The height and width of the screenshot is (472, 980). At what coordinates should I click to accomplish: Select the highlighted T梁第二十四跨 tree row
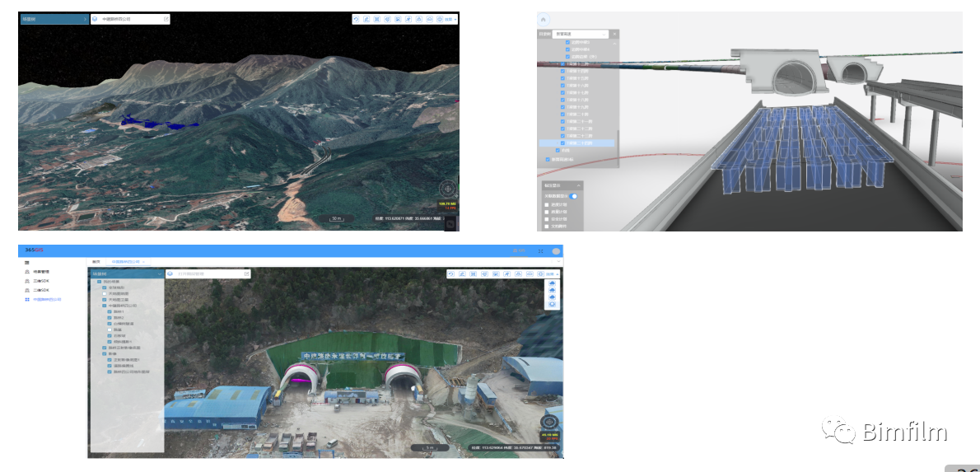click(x=576, y=143)
